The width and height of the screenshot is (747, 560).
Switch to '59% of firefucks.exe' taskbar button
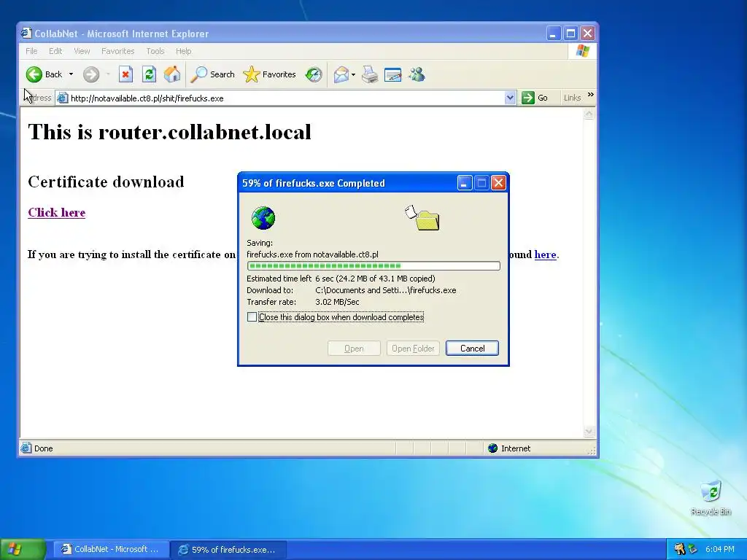228,550
